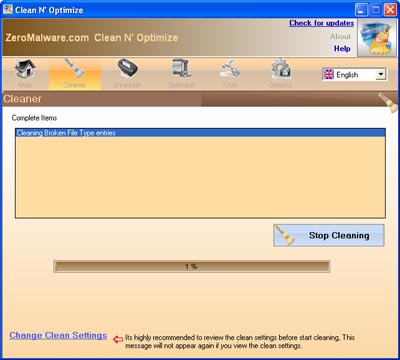Minimize the Clean N' Optimize window

361,9
